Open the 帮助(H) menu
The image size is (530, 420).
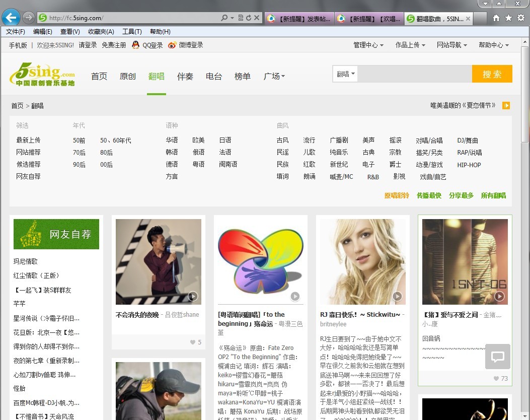pyautogui.click(x=160, y=32)
